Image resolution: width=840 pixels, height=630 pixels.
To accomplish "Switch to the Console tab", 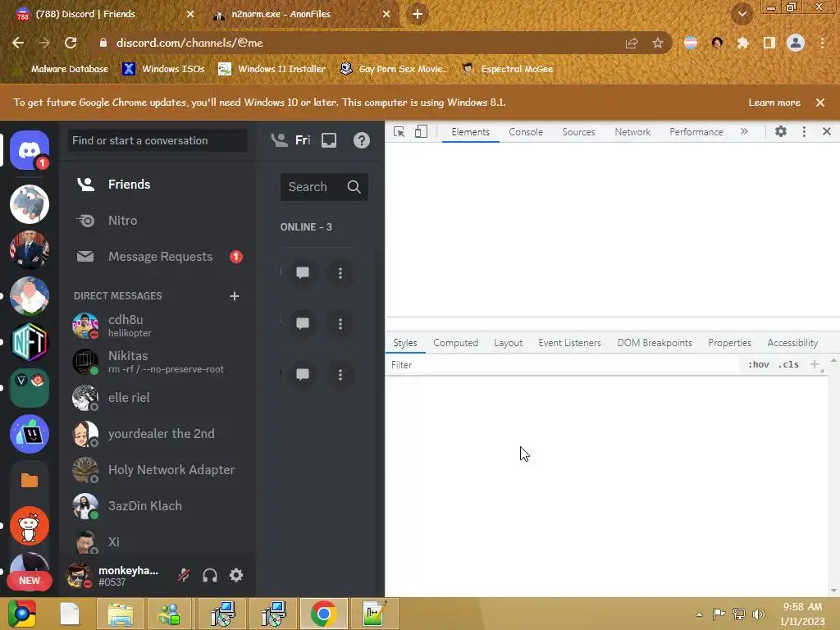I will pos(526,132).
